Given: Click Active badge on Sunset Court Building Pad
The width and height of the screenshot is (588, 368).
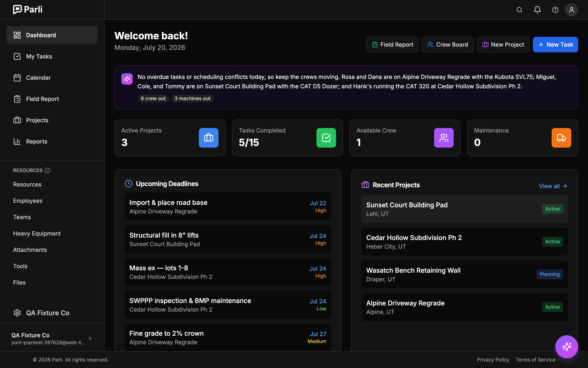Looking at the screenshot, I should [552, 209].
